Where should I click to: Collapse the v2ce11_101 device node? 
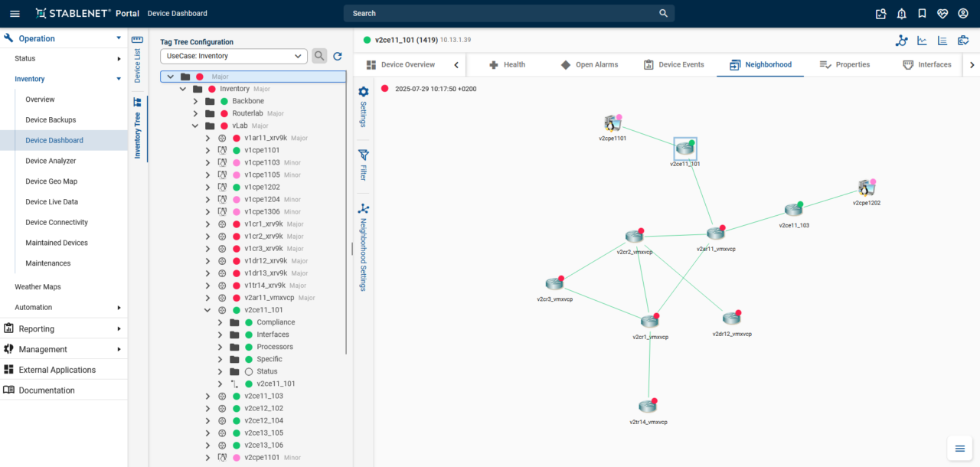point(207,310)
